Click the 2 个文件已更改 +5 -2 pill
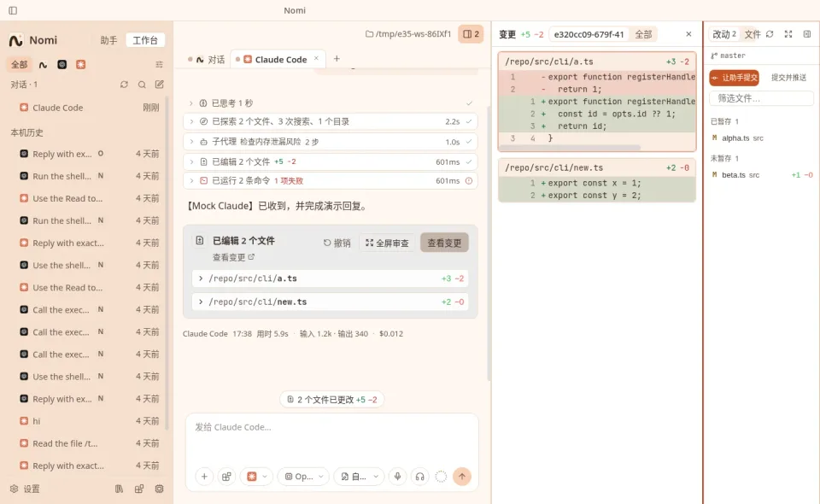The width and height of the screenshot is (820, 504). click(332, 400)
